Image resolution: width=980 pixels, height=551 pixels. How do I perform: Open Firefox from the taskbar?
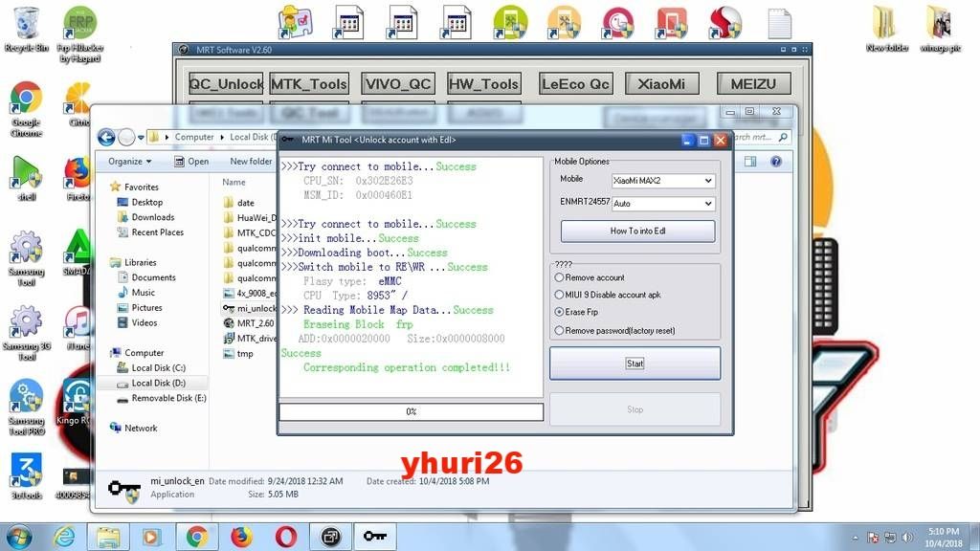241,537
